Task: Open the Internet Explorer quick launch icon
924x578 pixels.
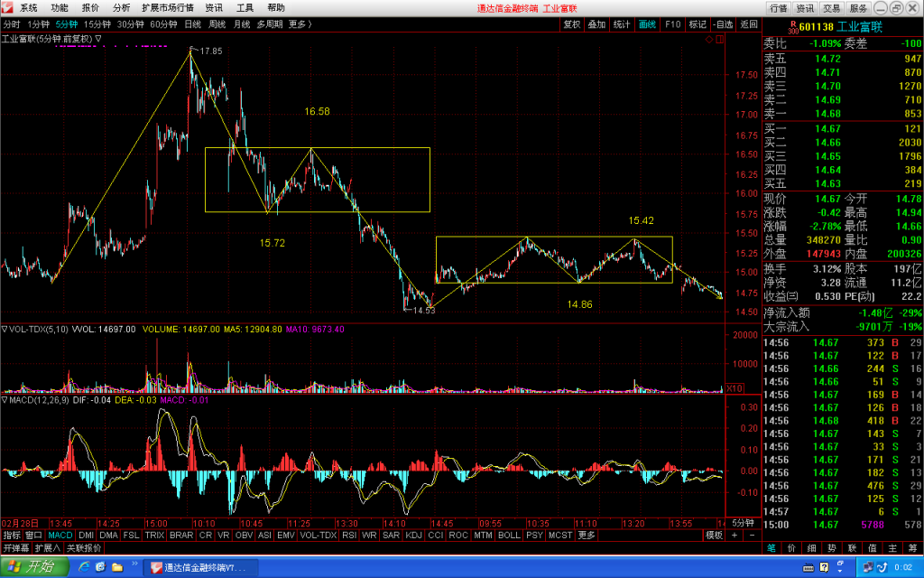Action: [84, 567]
